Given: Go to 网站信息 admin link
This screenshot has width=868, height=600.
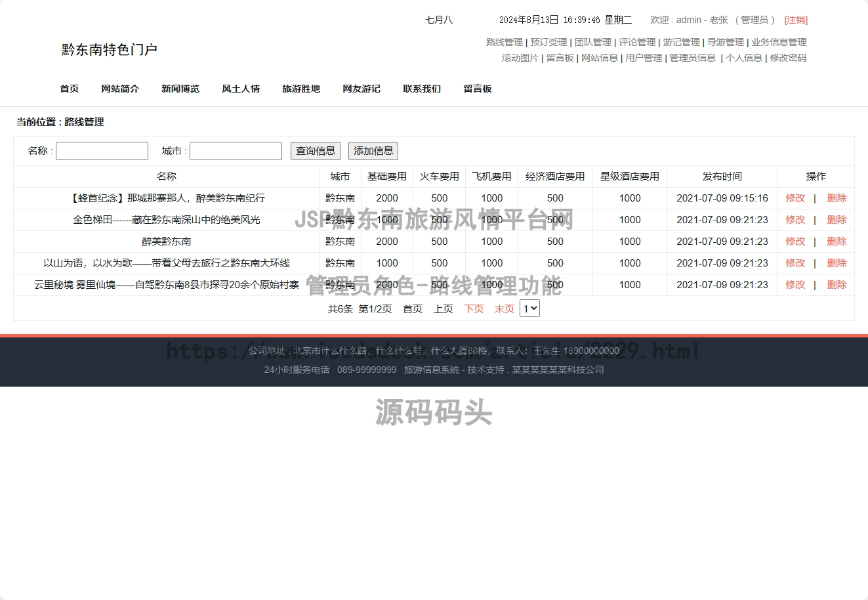Looking at the screenshot, I should coord(600,58).
